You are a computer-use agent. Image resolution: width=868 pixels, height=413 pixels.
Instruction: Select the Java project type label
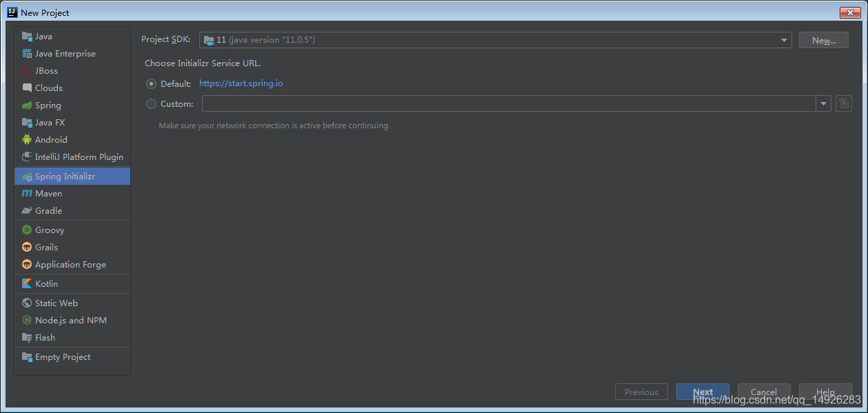tap(43, 37)
